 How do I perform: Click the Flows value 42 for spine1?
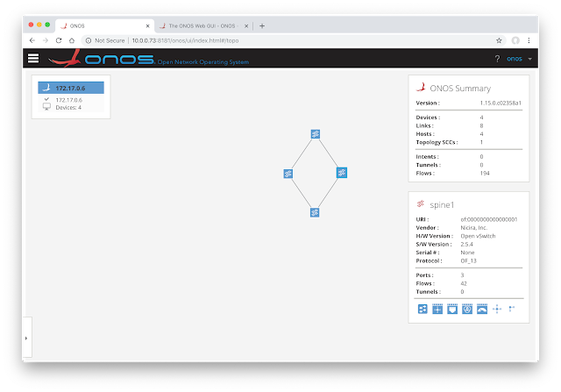pyautogui.click(x=464, y=283)
